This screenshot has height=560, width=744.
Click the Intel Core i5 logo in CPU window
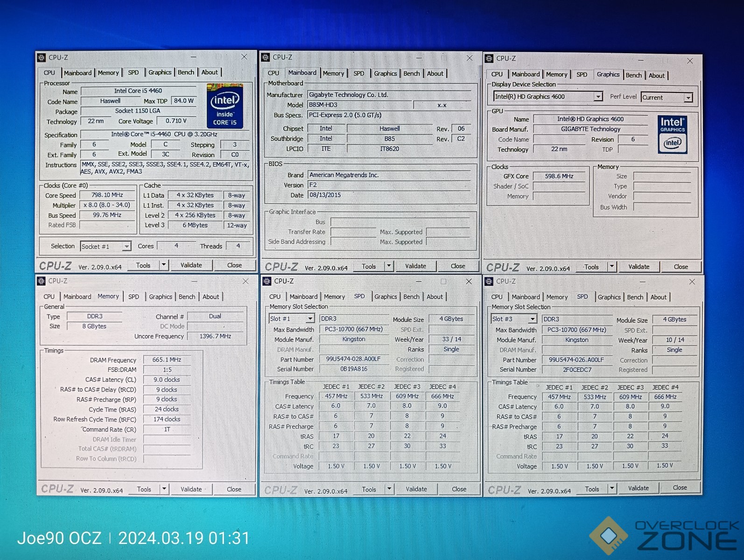(225, 106)
